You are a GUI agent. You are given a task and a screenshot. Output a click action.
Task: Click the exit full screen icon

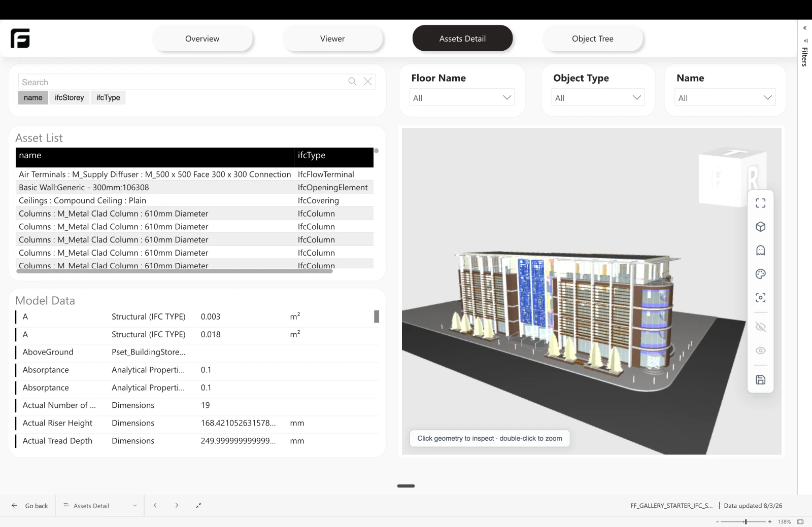(198, 506)
